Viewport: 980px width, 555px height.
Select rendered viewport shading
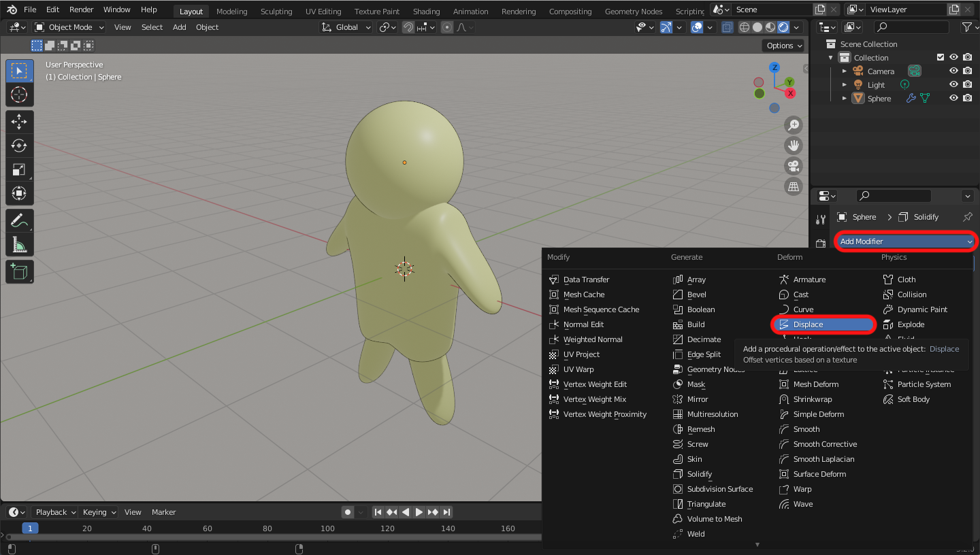click(x=783, y=27)
